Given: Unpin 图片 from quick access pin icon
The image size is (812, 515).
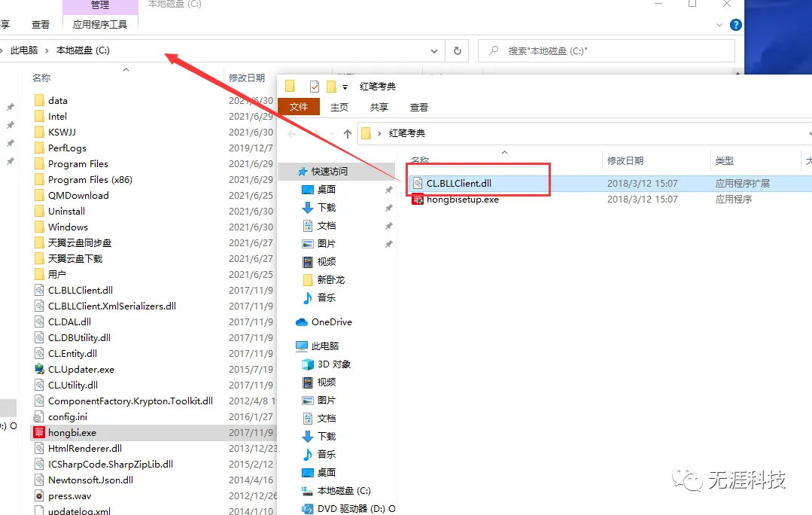Looking at the screenshot, I should [388, 244].
